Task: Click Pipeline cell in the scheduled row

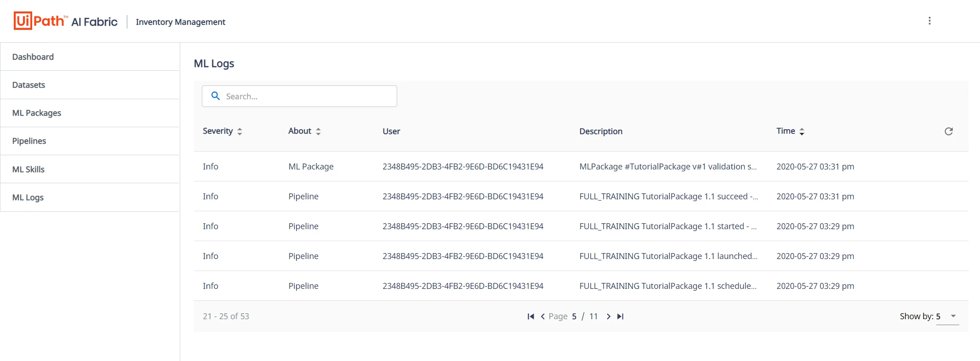Action: [303, 286]
